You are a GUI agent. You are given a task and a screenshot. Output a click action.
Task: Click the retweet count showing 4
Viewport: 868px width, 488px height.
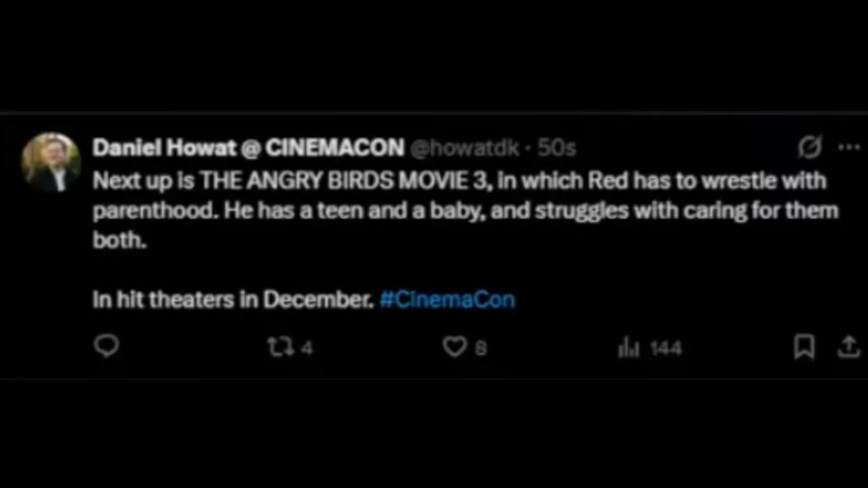click(308, 348)
